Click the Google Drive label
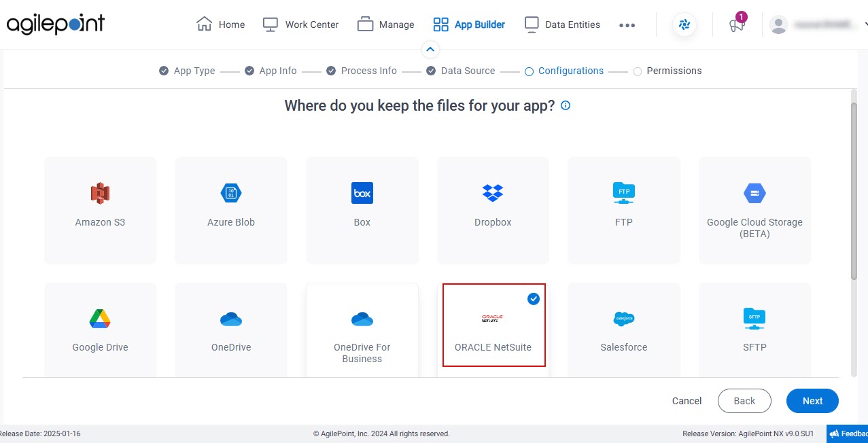 (x=101, y=347)
